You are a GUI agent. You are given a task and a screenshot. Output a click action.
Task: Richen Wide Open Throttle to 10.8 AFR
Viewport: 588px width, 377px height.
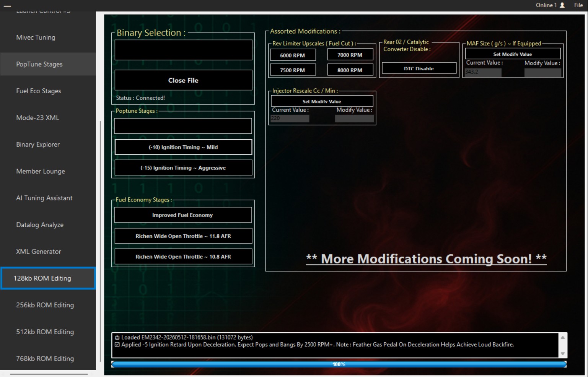coord(183,257)
